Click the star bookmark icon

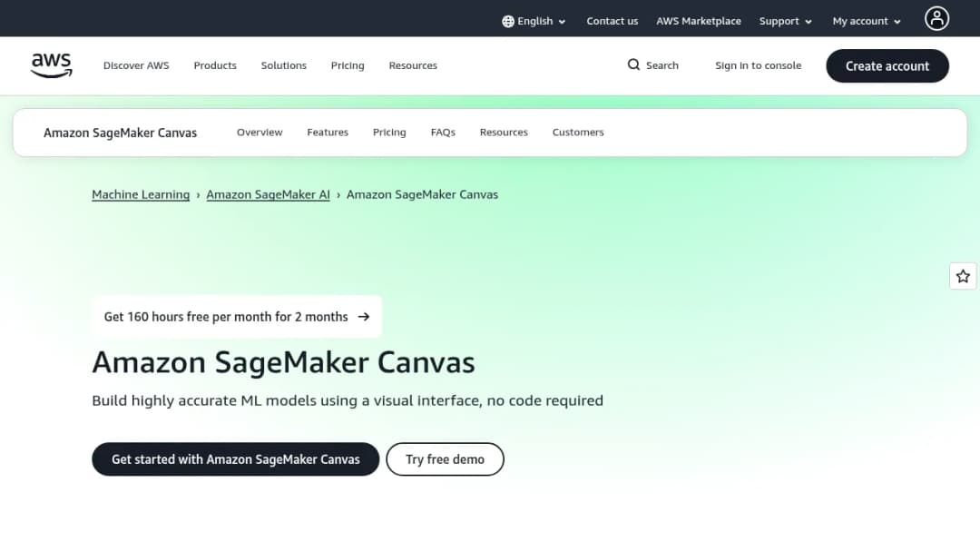coord(963,276)
